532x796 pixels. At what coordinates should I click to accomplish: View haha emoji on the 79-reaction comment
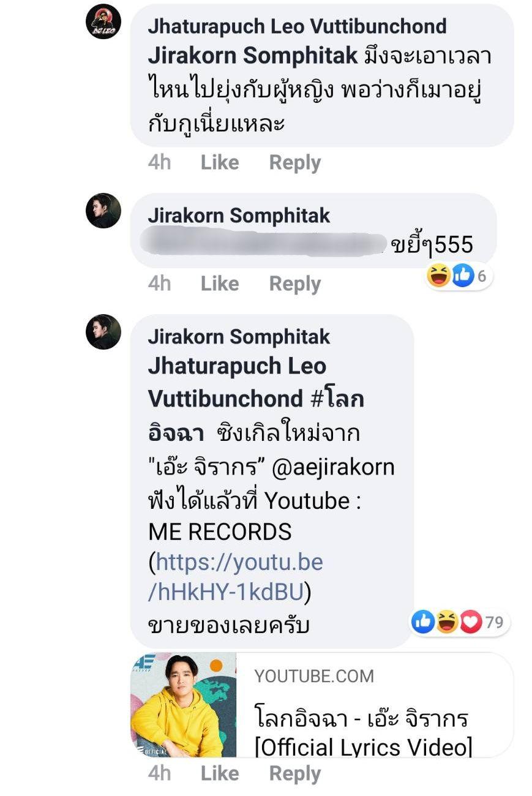tap(448, 622)
